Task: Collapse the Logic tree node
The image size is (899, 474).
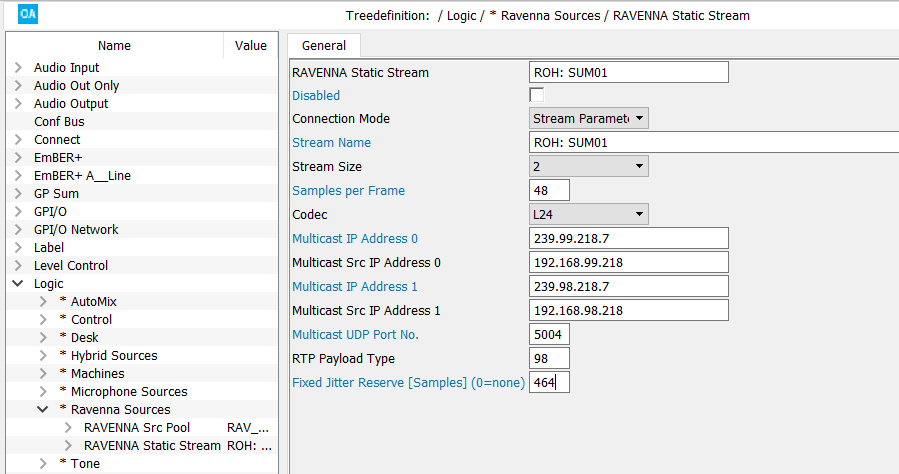Action: (x=18, y=284)
